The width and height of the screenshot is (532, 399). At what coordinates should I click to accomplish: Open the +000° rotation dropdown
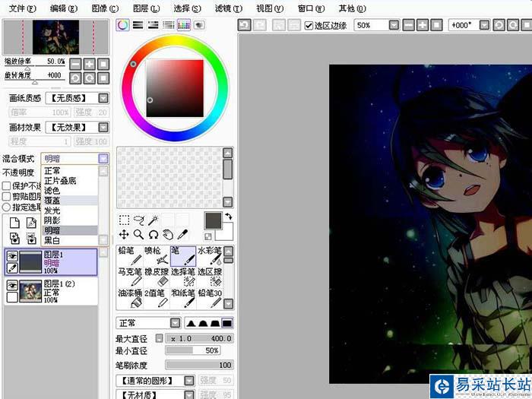pos(484,25)
